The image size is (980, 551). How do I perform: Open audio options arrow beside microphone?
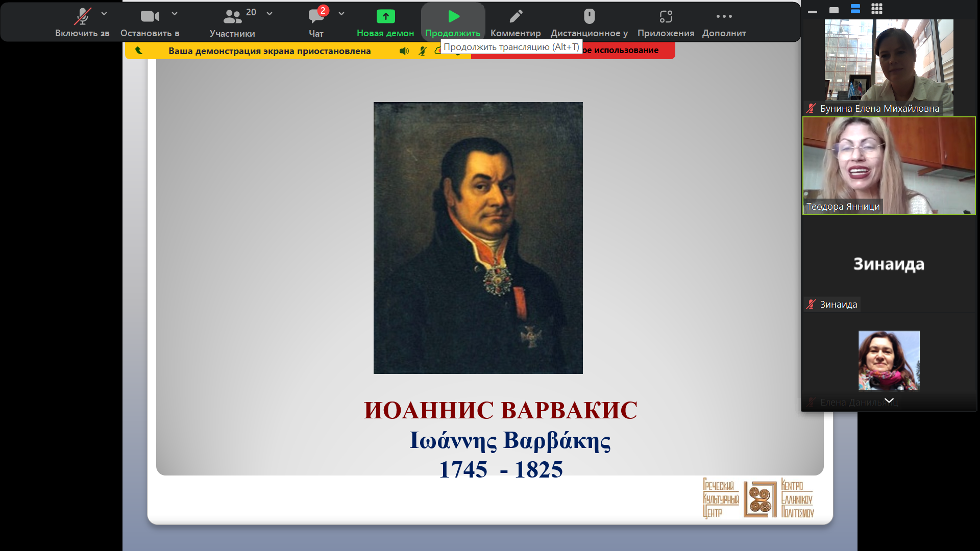point(104,14)
